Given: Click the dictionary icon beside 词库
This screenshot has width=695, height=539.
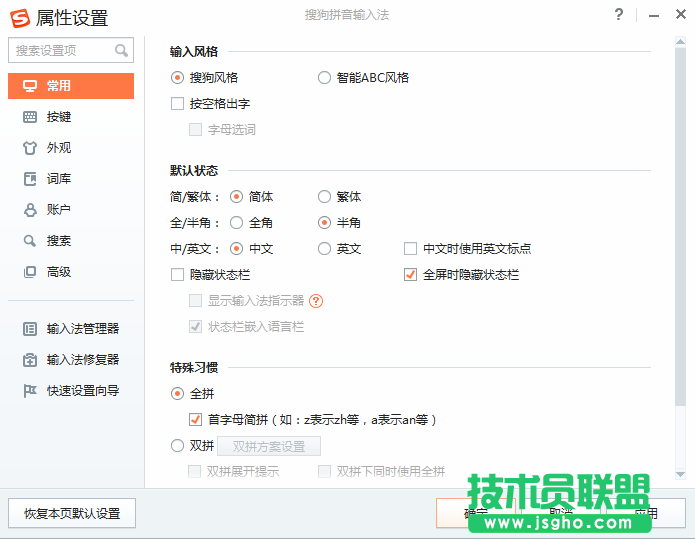Looking at the screenshot, I should pos(30,179).
